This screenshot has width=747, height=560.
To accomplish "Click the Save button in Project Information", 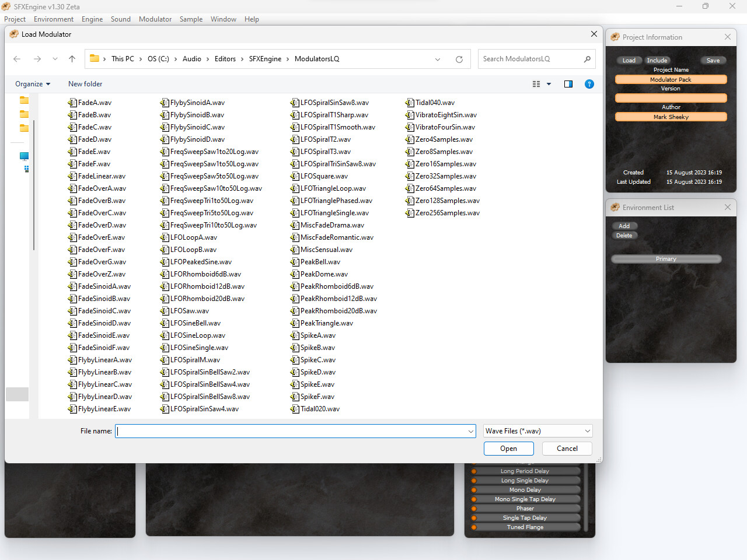I will tap(713, 60).
